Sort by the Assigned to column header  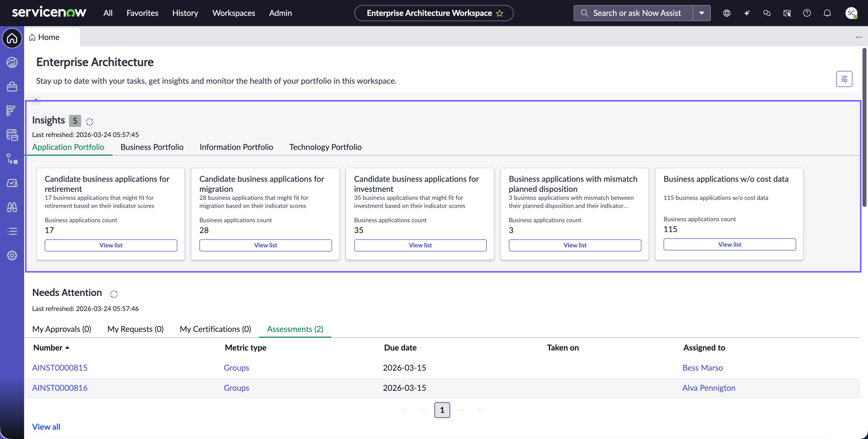tap(704, 347)
